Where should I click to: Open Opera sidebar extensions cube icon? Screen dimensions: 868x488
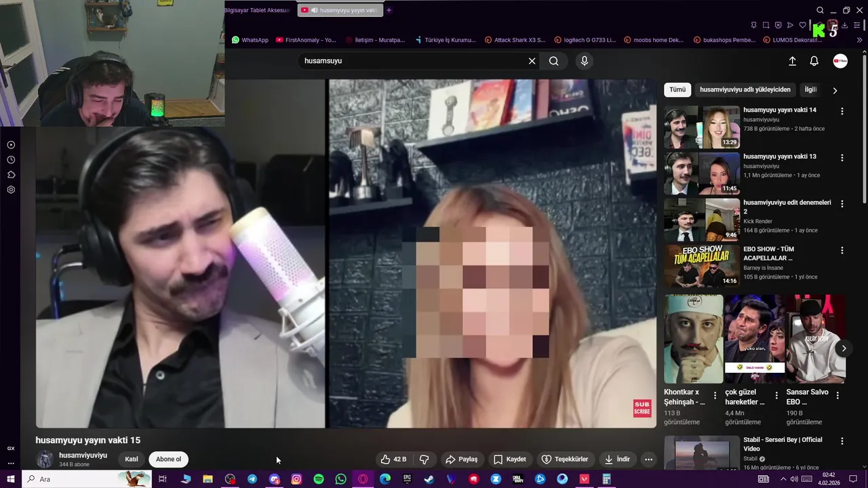[11, 175]
